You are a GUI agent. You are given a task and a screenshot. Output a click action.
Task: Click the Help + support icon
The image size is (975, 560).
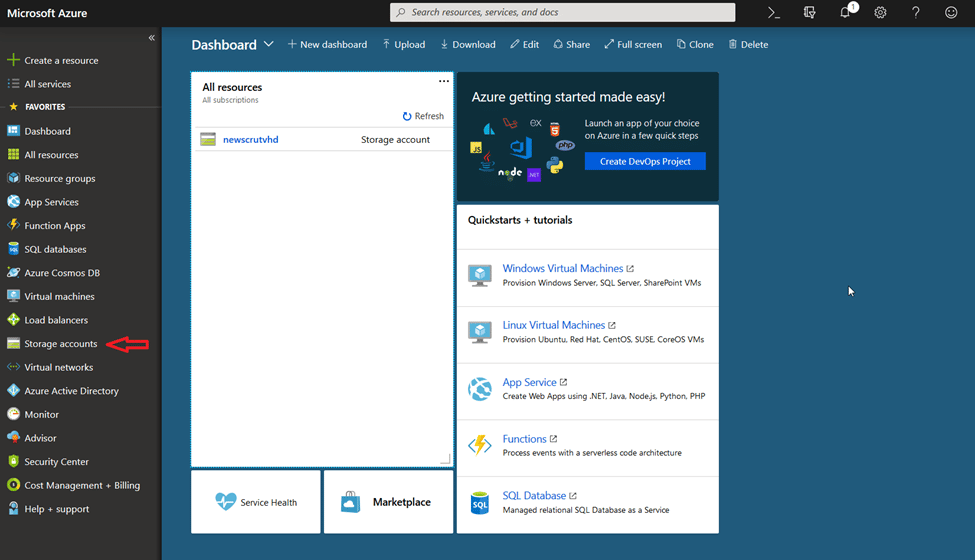tap(13, 508)
